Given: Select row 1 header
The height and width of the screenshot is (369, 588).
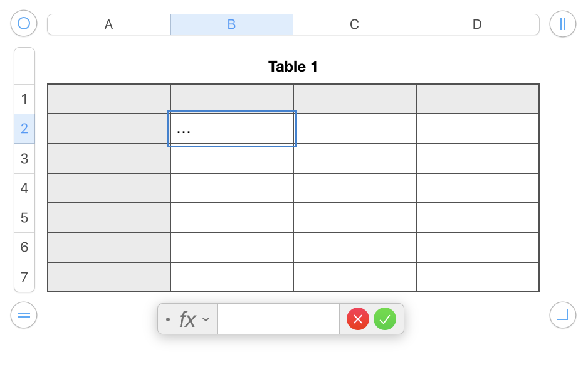Looking at the screenshot, I should (x=24, y=99).
